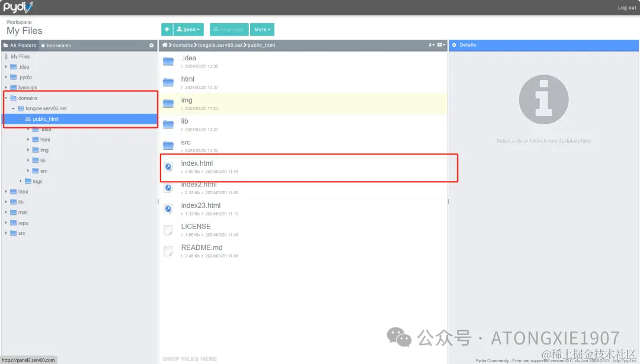
Task: Click the Pydio Community footer text
Action: [555, 360]
